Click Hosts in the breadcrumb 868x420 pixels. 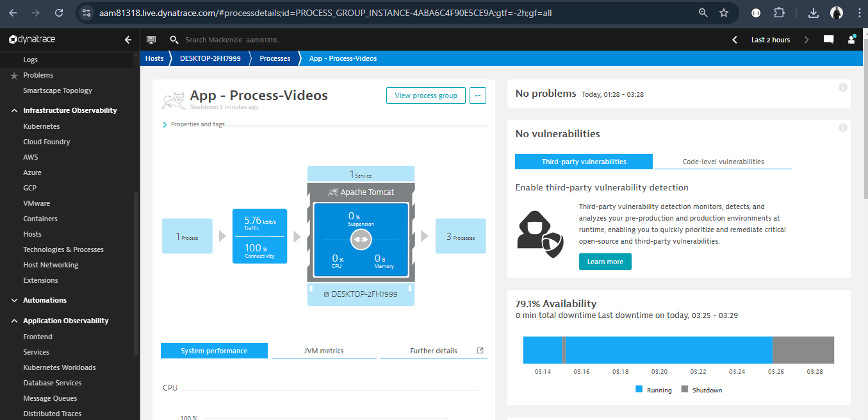(154, 58)
